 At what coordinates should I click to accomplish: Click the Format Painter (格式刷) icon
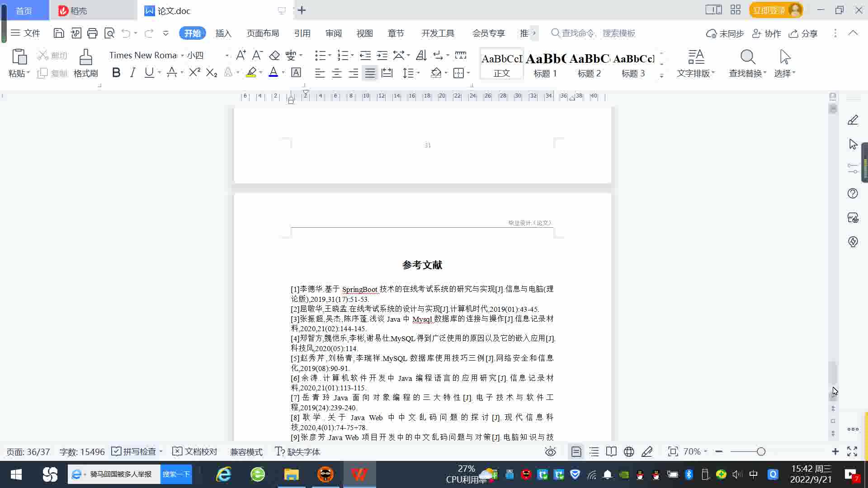click(x=85, y=57)
